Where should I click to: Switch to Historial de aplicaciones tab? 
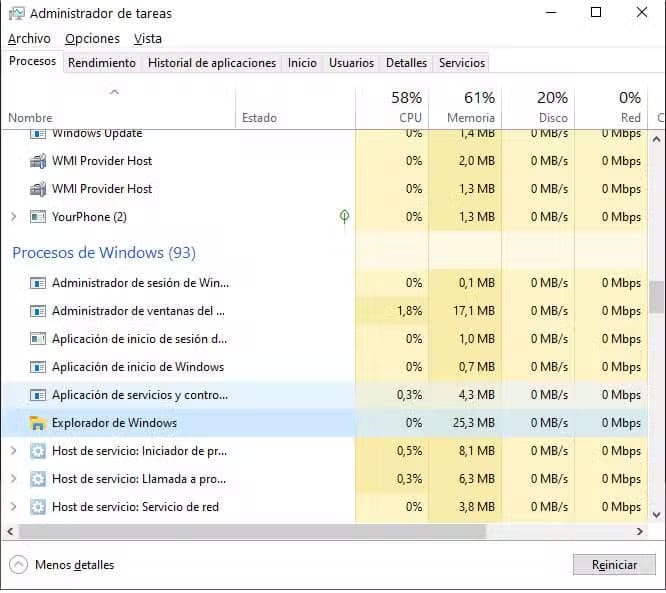coord(212,63)
